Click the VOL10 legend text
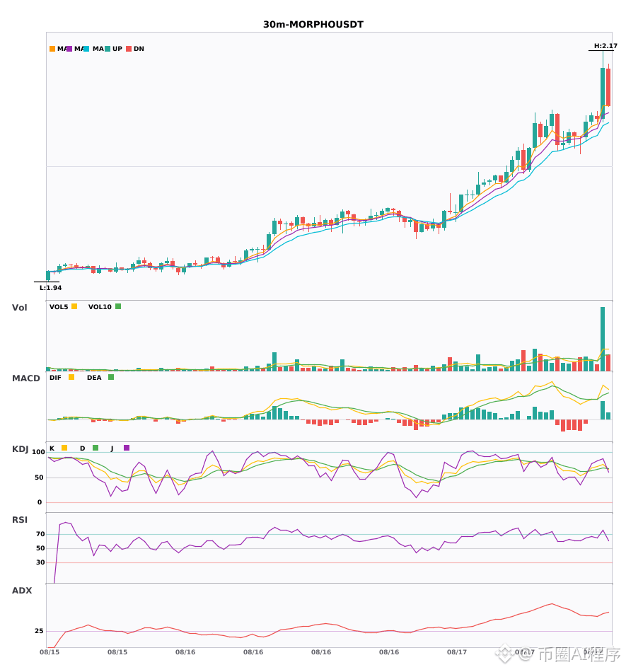The image size is (626, 672). (100, 307)
